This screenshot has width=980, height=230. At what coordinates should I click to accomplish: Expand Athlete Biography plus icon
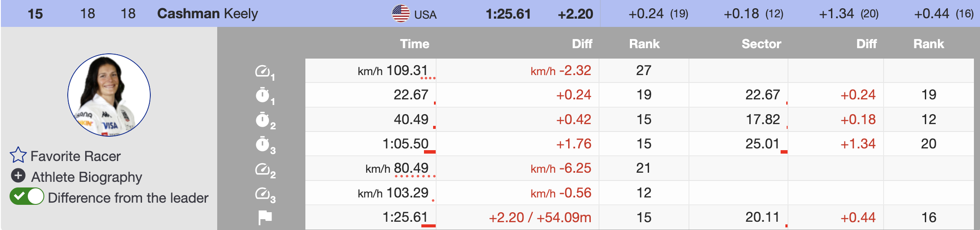tap(18, 176)
